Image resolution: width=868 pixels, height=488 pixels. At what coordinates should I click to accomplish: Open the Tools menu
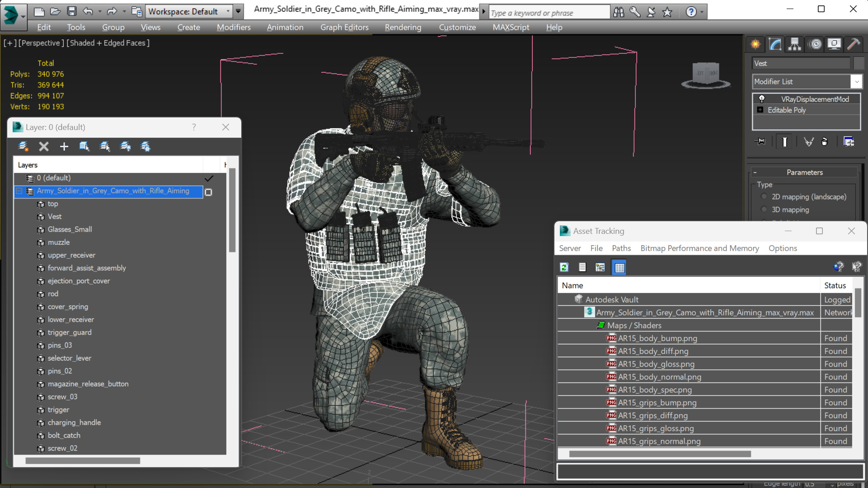(76, 27)
